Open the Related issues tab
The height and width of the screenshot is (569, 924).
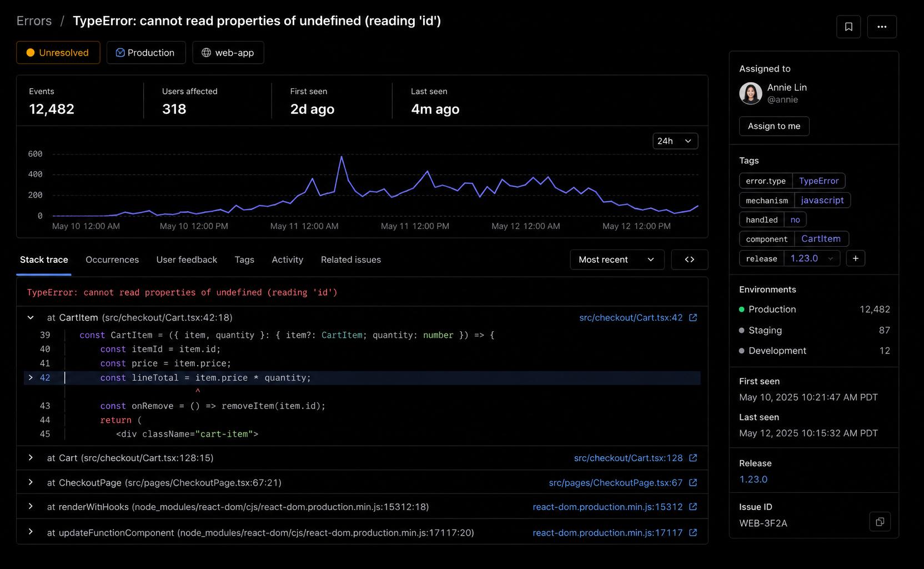pyautogui.click(x=351, y=259)
